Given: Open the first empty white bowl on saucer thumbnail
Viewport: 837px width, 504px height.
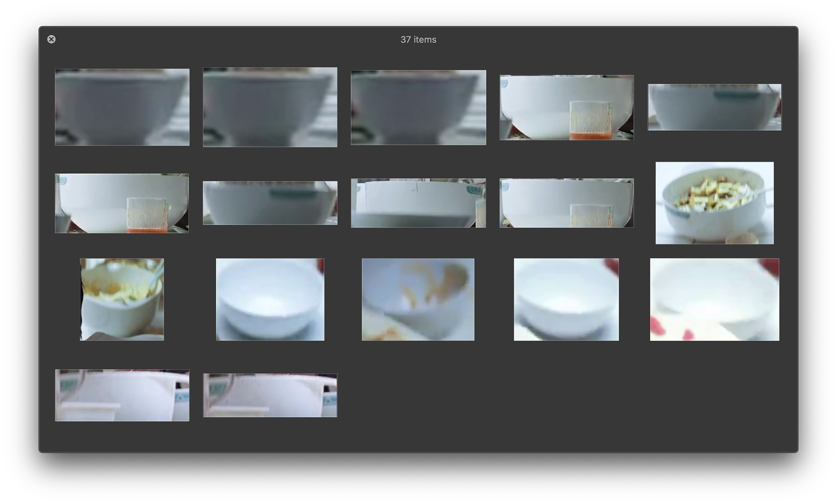Looking at the screenshot, I should [270, 300].
